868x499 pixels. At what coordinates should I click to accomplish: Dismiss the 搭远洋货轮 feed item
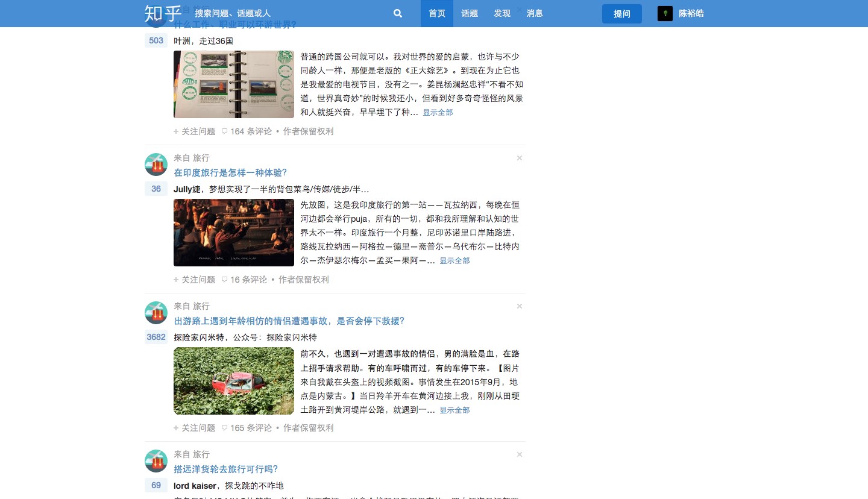click(520, 454)
